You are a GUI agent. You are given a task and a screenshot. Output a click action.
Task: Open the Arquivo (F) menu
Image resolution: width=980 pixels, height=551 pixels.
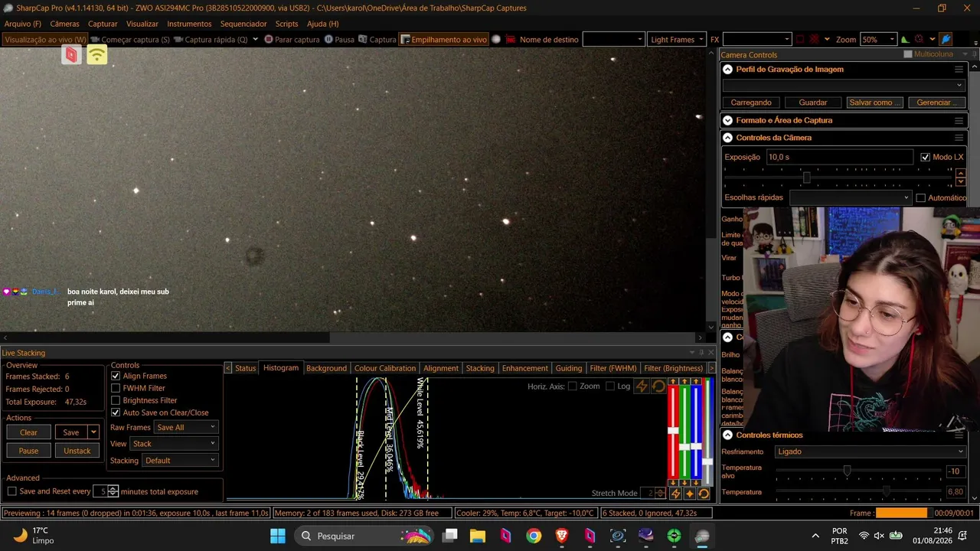coord(23,24)
